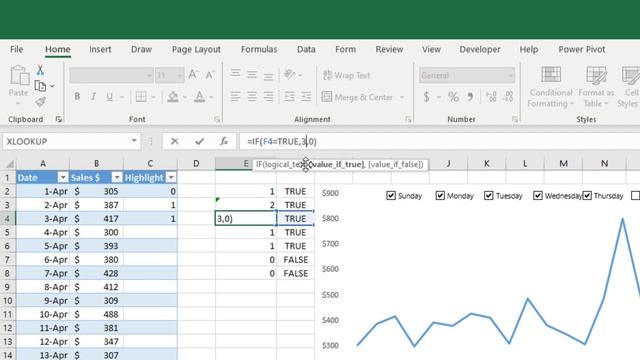The width and height of the screenshot is (640, 360).
Task: Open the Number format dialog launcher
Action: [x=515, y=119]
